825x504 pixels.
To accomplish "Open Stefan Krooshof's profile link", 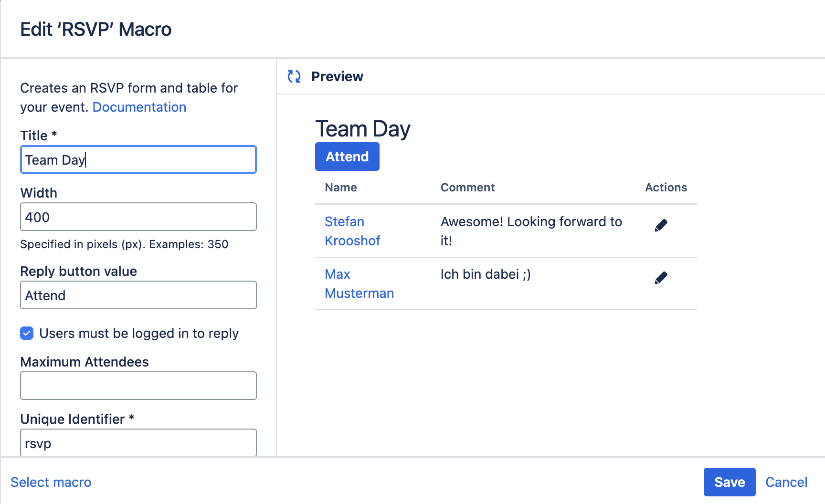I will point(352,231).
